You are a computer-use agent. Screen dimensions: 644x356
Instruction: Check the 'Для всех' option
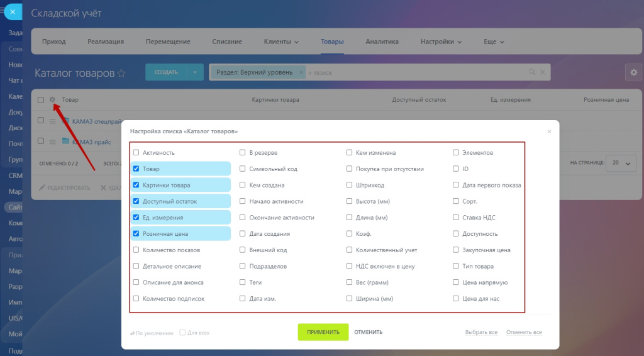[x=182, y=333]
